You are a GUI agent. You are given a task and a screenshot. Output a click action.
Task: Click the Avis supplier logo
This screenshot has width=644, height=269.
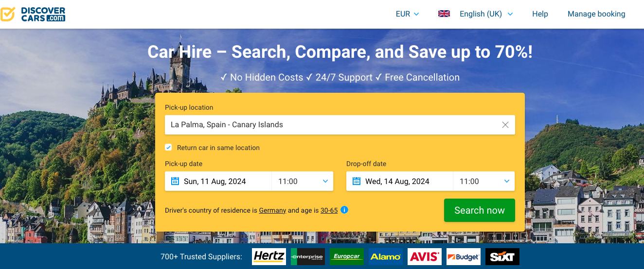pos(424,257)
